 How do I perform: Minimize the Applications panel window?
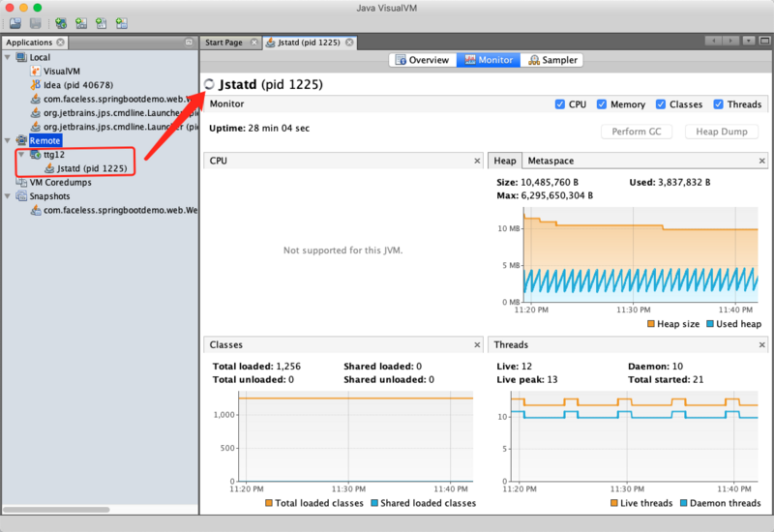coord(189,43)
